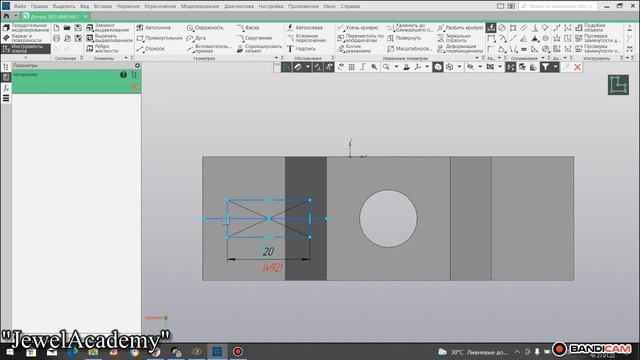Click Копия указанием tool

354,49
